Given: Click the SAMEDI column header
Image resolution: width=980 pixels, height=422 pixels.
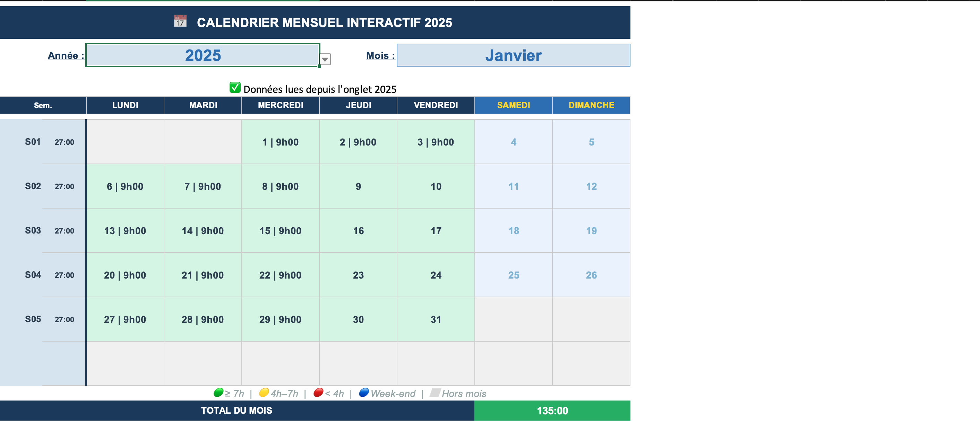Looking at the screenshot, I should click(x=513, y=105).
